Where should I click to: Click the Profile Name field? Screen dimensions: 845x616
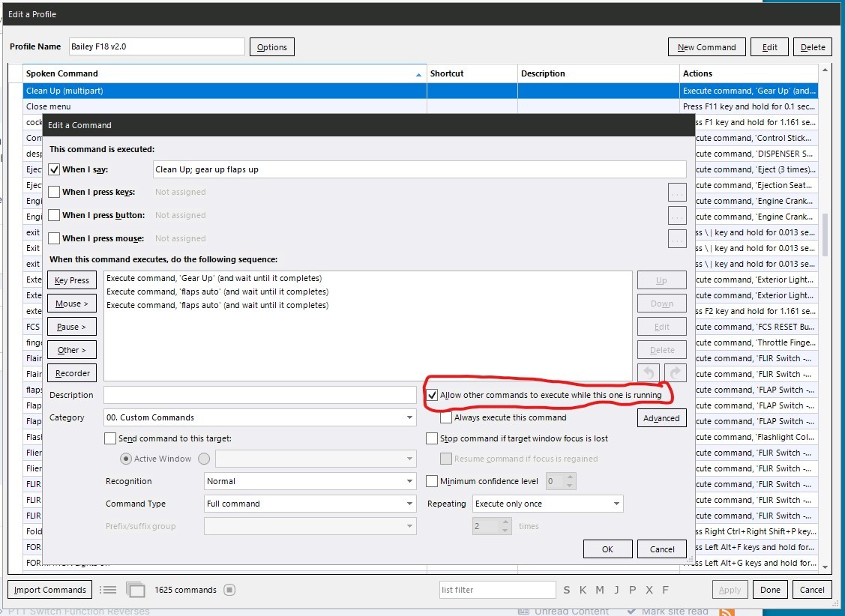pos(157,47)
